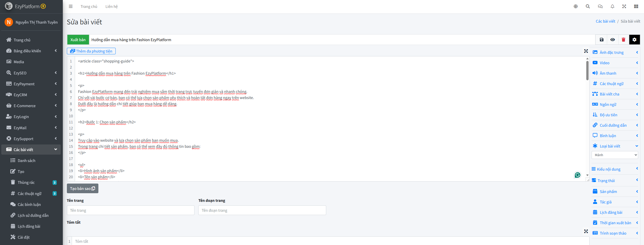644x245 pixels.
Task: Click the Grammarly icon in editor
Action: coord(577,175)
